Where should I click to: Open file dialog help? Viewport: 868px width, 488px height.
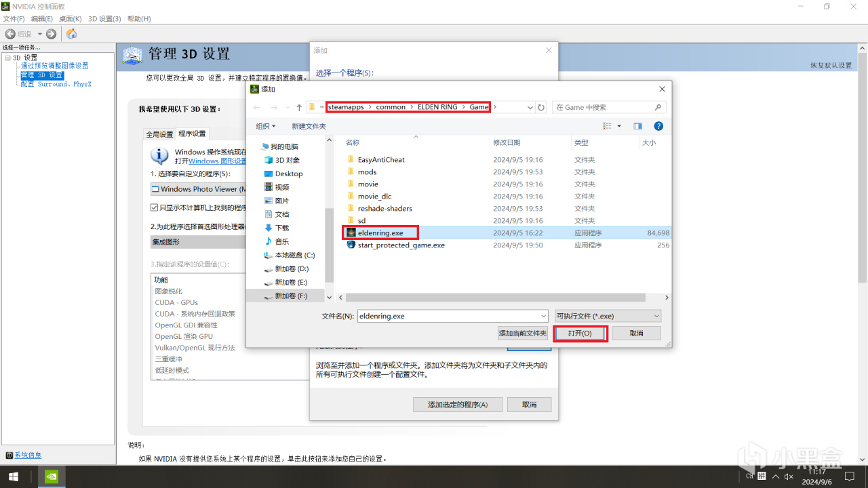(658, 126)
